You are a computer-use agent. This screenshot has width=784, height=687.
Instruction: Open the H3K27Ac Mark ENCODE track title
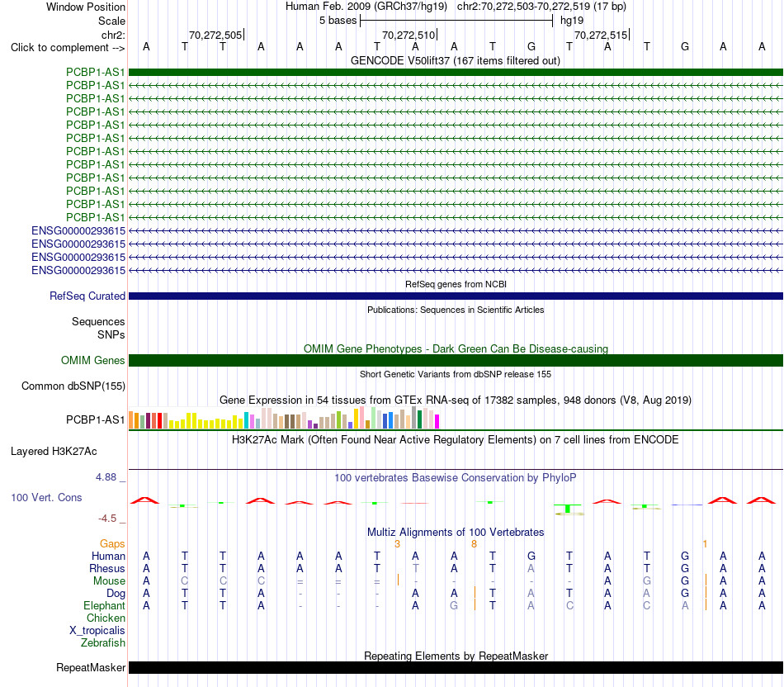456,440
